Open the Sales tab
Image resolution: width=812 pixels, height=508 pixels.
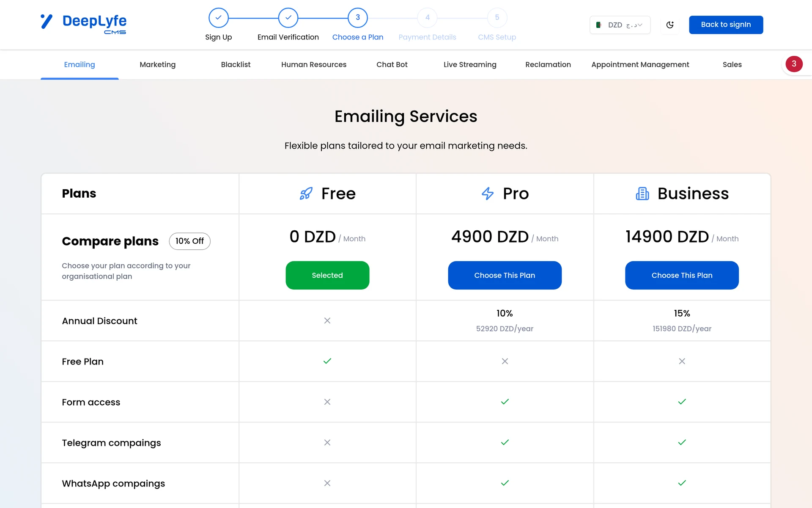click(x=732, y=64)
